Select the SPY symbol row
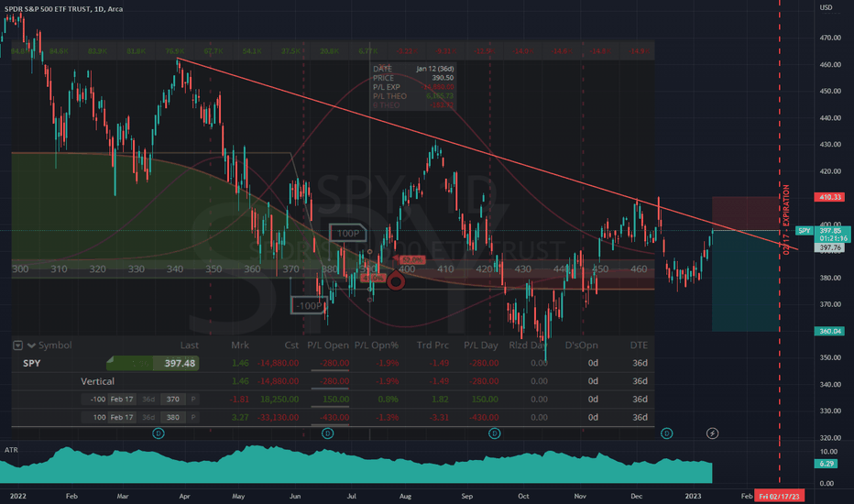Viewport: 854px width, 504px height. coord(333,363)
